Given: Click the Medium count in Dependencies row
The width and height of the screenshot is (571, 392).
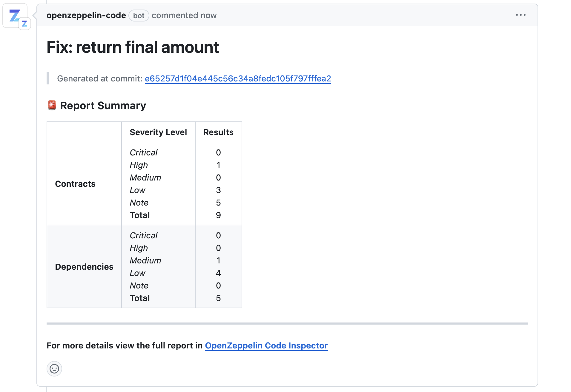Looking at the screenshot, I should click(x=218, y=260).
